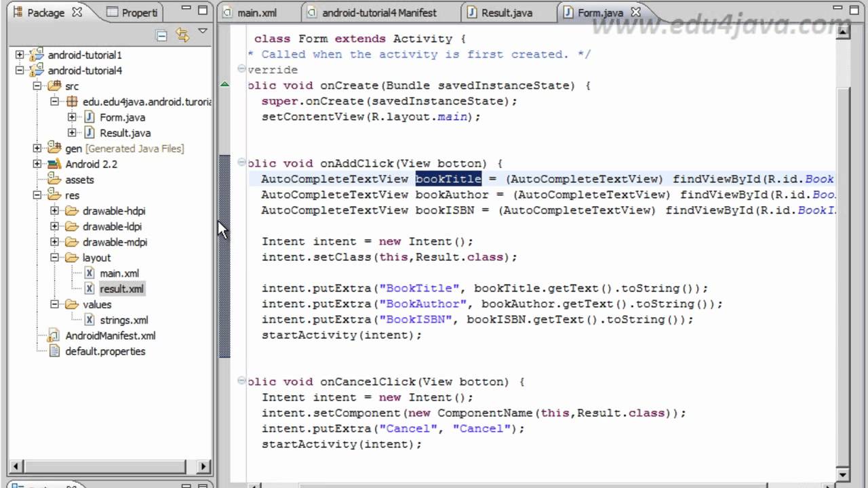Collapse the values folder node
This screenshot has height=488, width=868.
[x=54, y=304]
